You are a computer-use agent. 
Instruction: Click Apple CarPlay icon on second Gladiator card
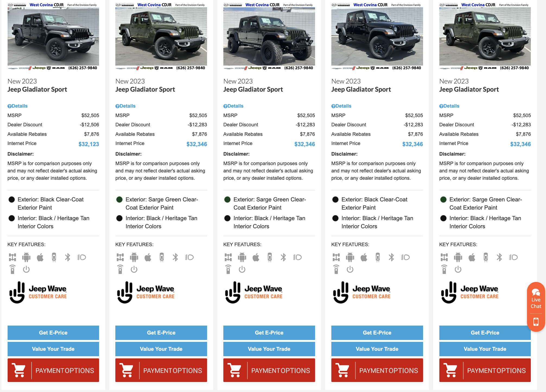[x=148, y=257]
